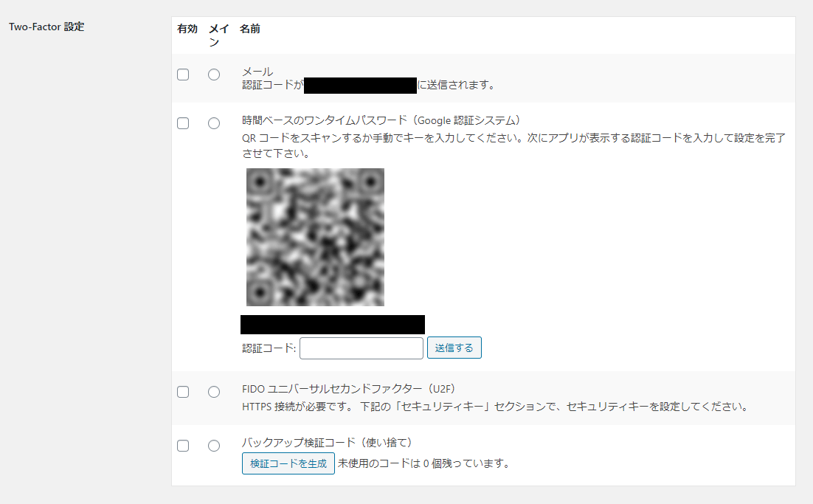This screenshot has height=504, width=813.
Task: Click the 名前 column header
Action: tap(250, 29)
